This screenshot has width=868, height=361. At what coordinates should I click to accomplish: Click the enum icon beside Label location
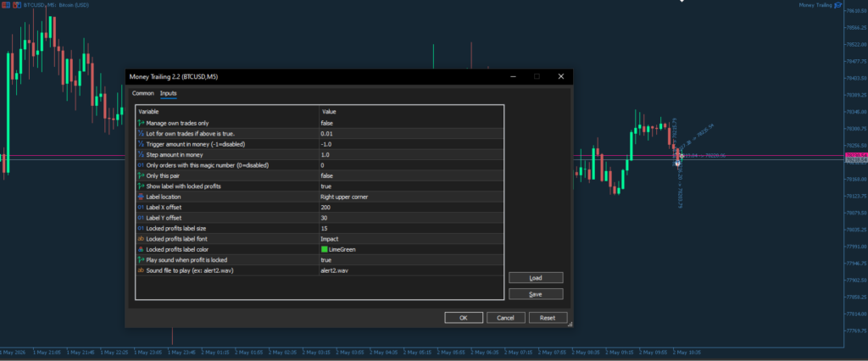[x=141, y=197]
